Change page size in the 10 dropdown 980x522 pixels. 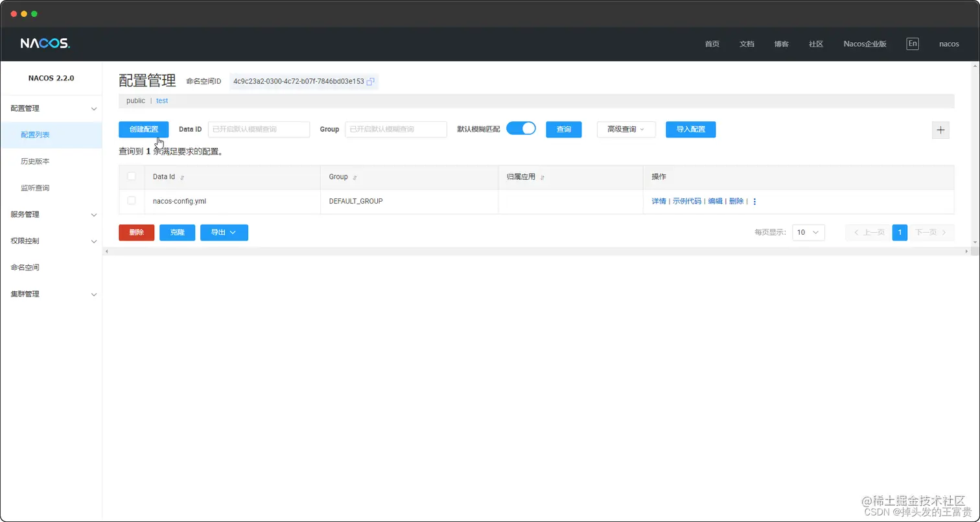pos(808,232)
